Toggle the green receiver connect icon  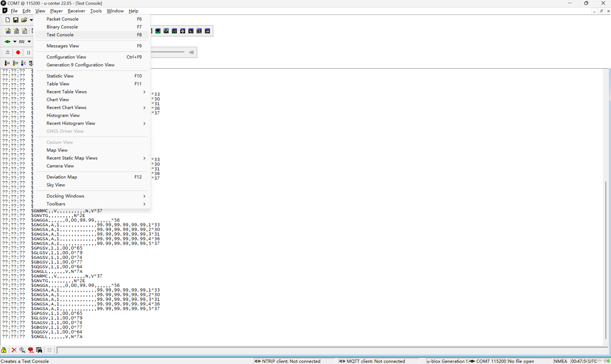7,42
